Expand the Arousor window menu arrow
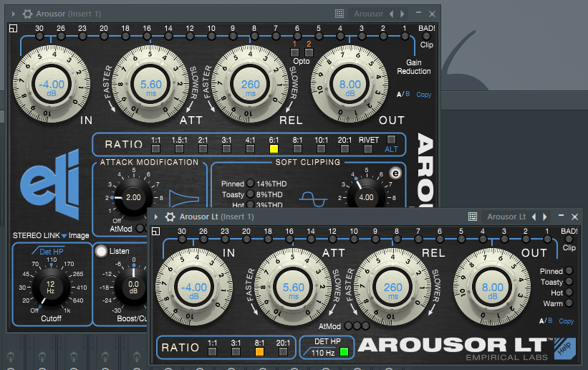 (x=13, y=14)
